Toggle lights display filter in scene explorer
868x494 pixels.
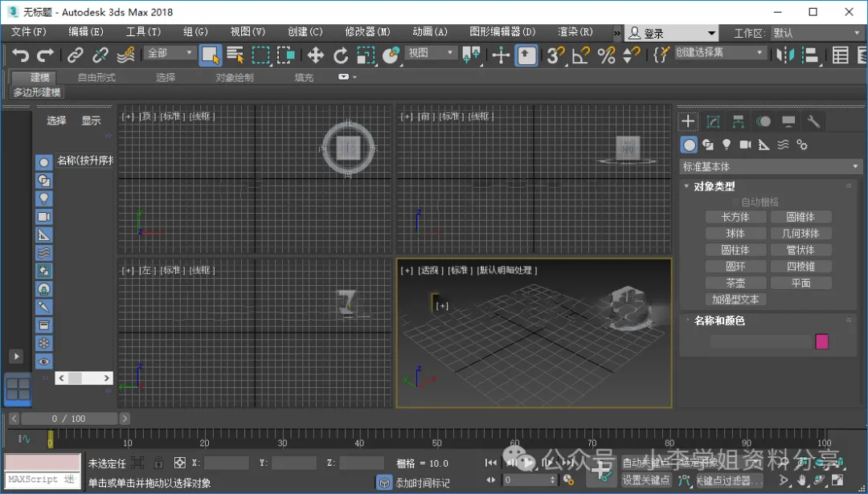(44, 198)
